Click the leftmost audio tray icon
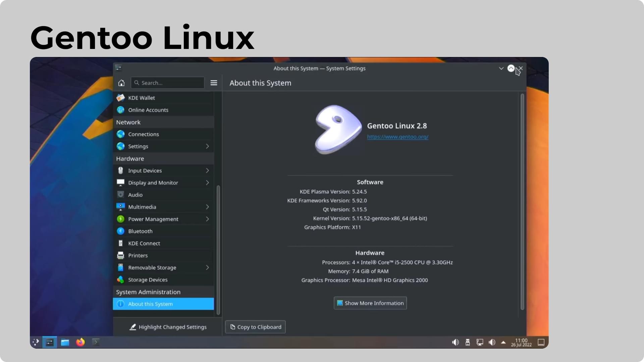Screen dimensions: 644x362 click(455, 342)
